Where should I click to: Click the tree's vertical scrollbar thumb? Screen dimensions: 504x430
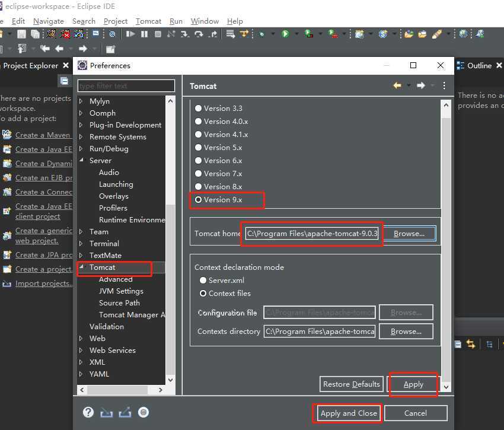click(171, 288)
